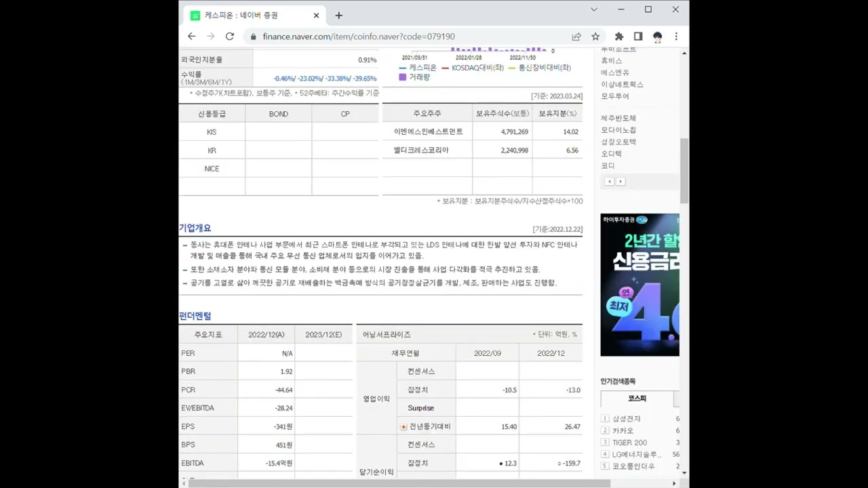868x488 pixels.
Task: Open LG에너지솔루션 in popular search list
Action: 636,454
